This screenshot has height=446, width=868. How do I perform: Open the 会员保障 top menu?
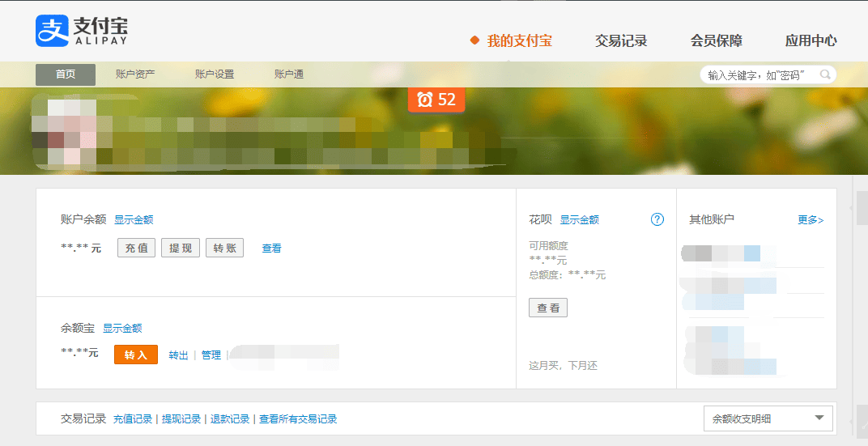pyautogui.click(x=717, y=40)
